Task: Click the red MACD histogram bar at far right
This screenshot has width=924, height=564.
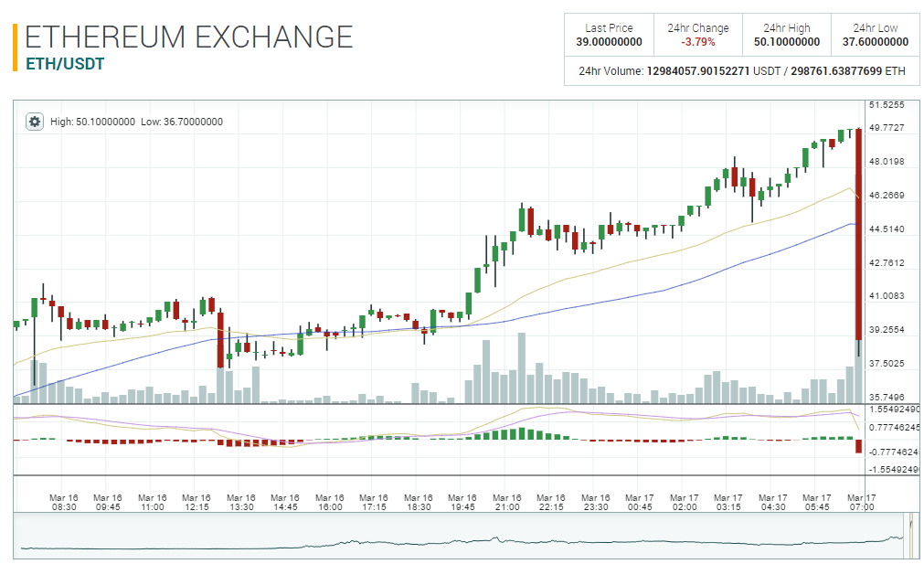Action: [858, 446]
